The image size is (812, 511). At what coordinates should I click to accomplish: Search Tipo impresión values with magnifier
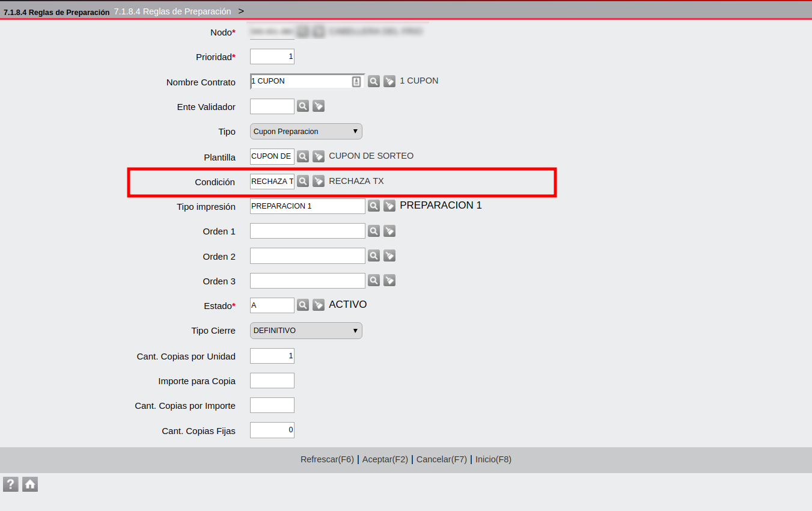[x=374, y=206]
